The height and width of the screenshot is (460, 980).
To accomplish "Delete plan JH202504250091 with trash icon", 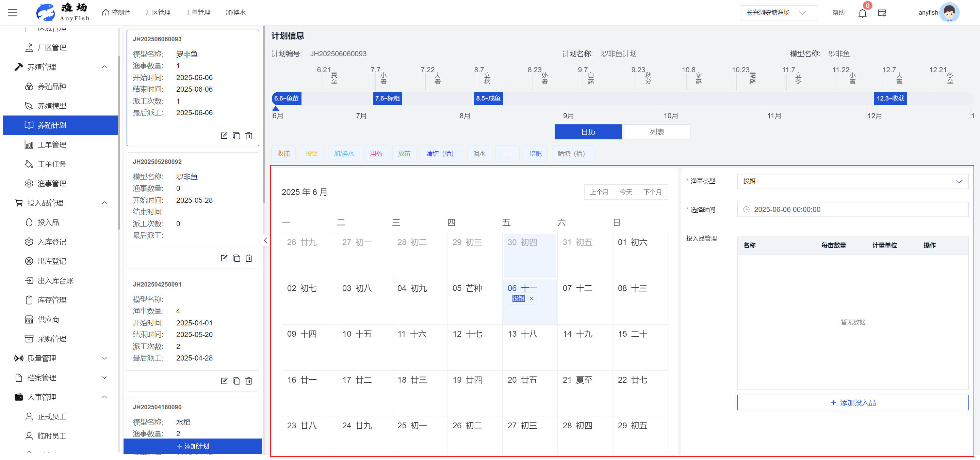I will pos(249,381).
